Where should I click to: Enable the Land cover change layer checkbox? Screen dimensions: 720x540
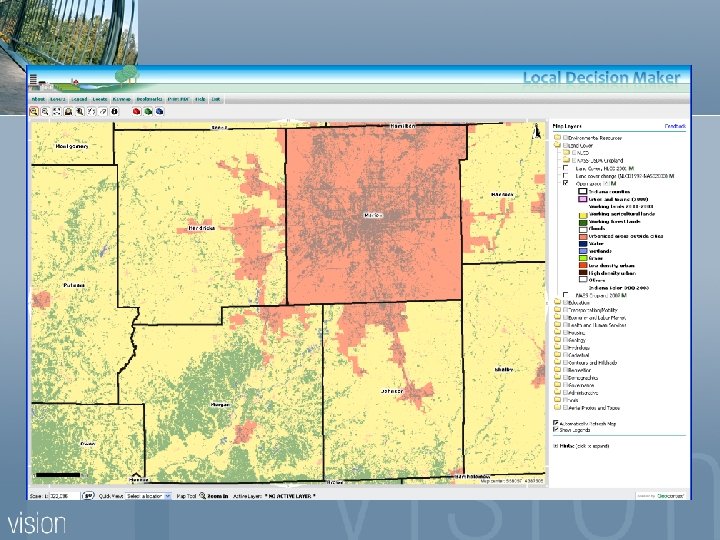[x=566, y=175]
